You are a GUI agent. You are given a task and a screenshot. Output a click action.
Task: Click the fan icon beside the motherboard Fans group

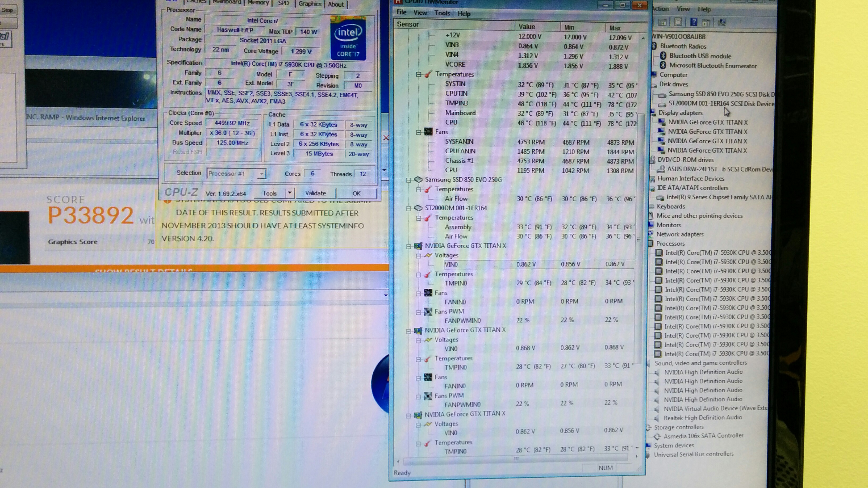pos(428,132)
